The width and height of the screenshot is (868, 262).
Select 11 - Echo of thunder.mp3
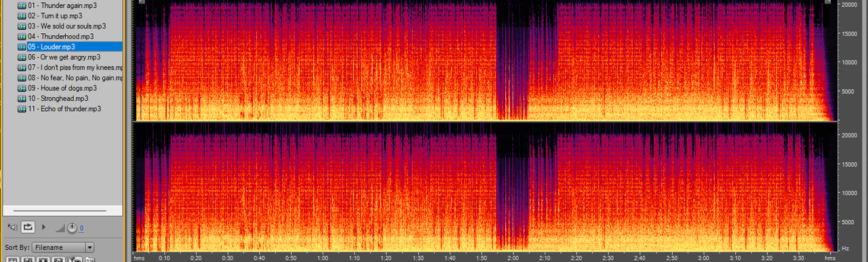pyautogui.click(x=64, y=108)
